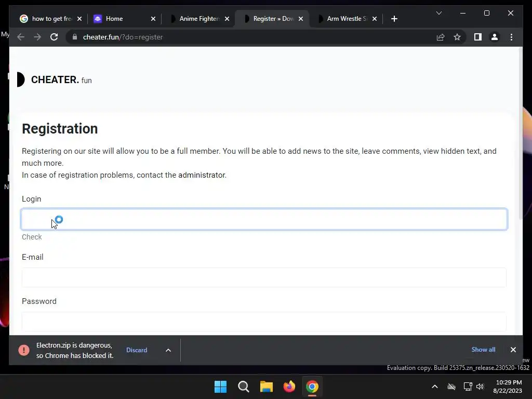Go back to the previous page
Viewport: 532px width, 399px height.
21,37
